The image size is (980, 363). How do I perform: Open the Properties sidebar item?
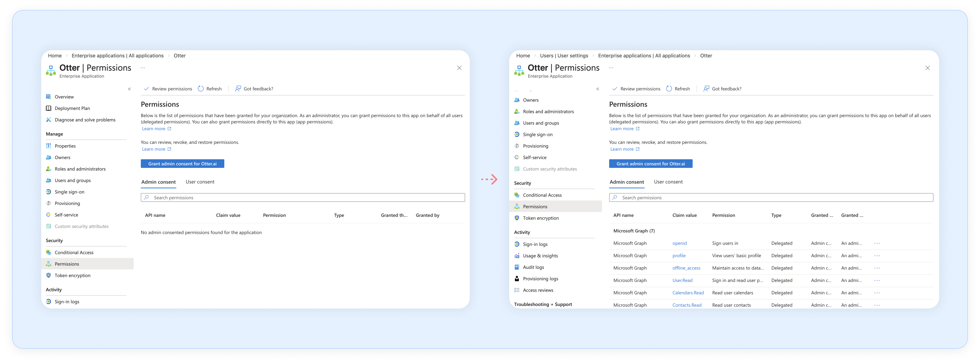65,146
